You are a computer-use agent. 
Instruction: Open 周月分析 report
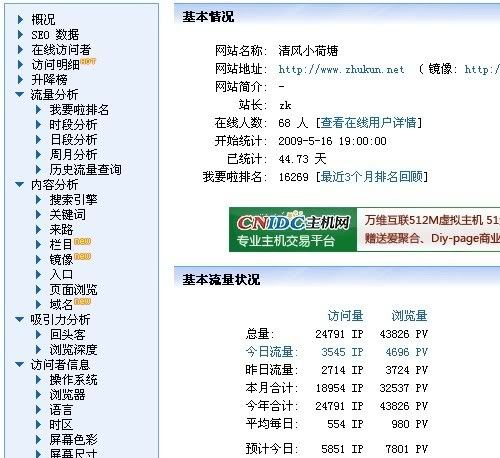[73, 154]
